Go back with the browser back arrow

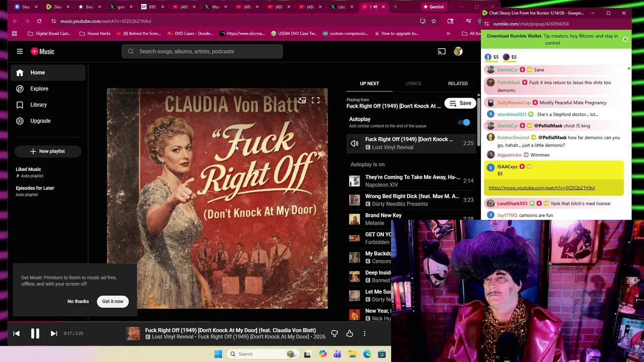point(15,21)
